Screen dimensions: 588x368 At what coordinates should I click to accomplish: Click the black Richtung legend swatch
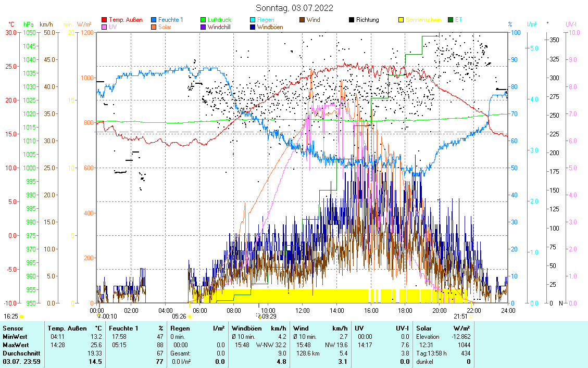coord(352,20)
